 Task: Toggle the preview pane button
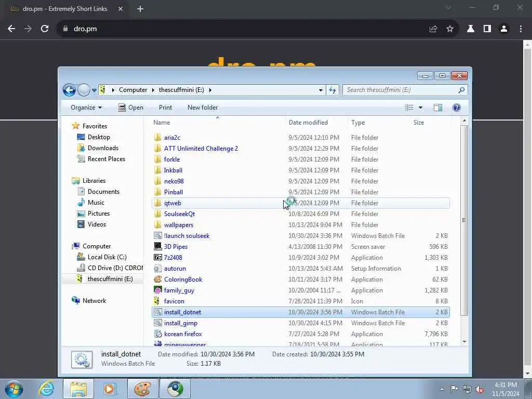click(x=437, y=108)
